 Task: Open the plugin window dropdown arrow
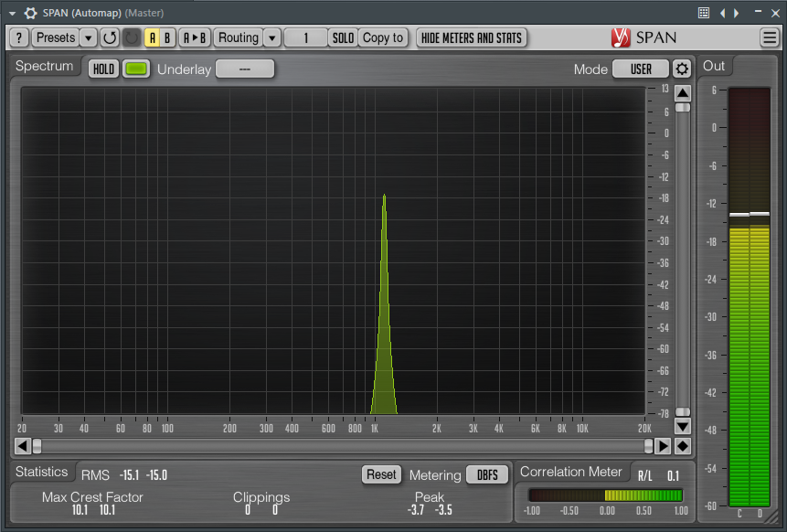tap(12, 13)
